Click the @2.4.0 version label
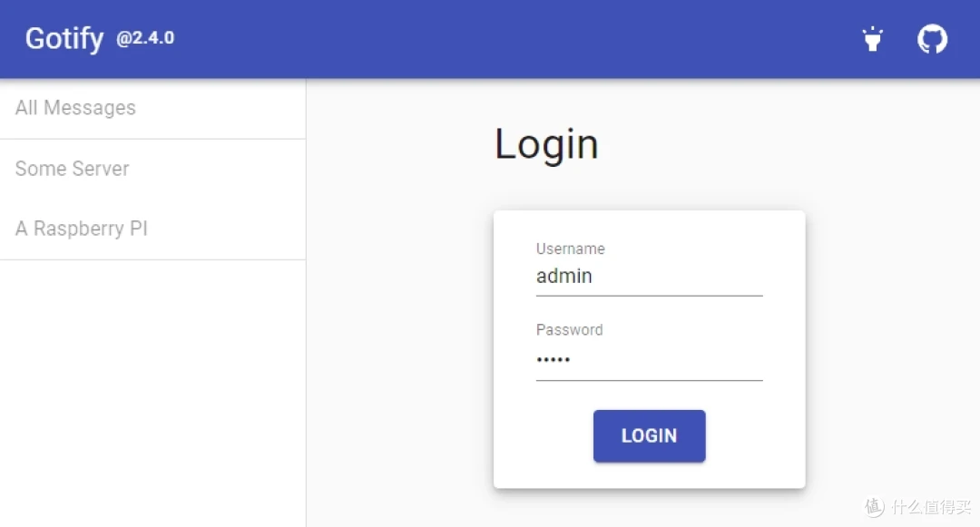980x527 pixels. click(x=144, y=41)
